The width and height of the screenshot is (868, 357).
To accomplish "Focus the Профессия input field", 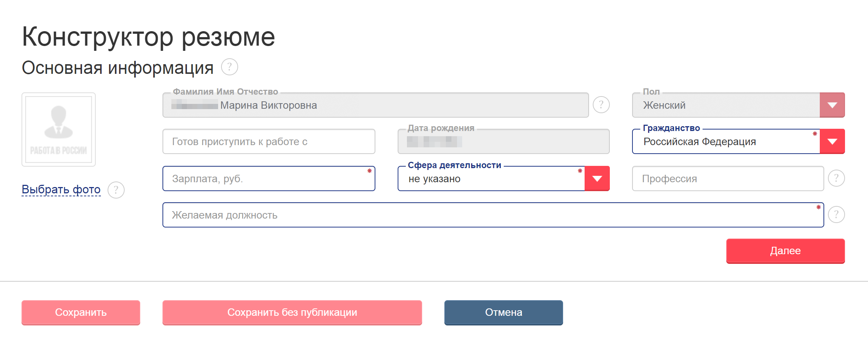I will tap(728, 178).
